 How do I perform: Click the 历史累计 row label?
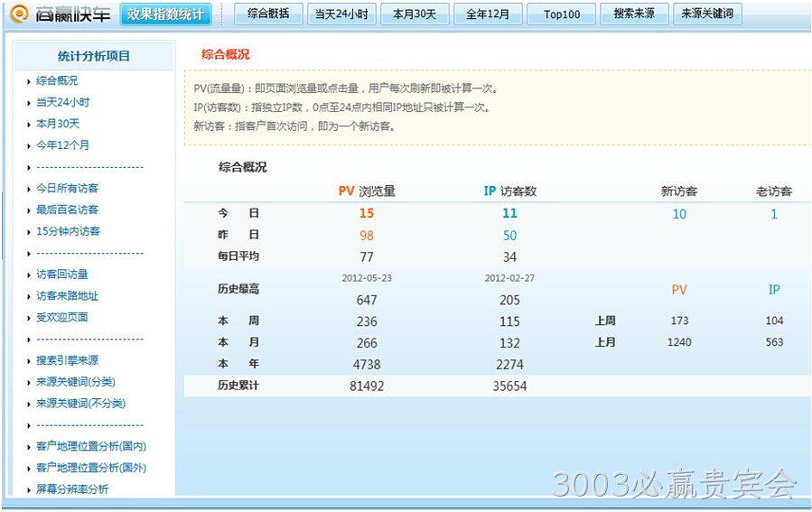pos(238,386)
